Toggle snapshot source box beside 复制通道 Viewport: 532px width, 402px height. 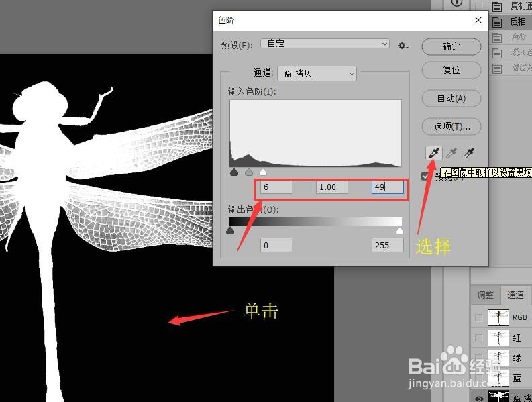pos(479,7)
